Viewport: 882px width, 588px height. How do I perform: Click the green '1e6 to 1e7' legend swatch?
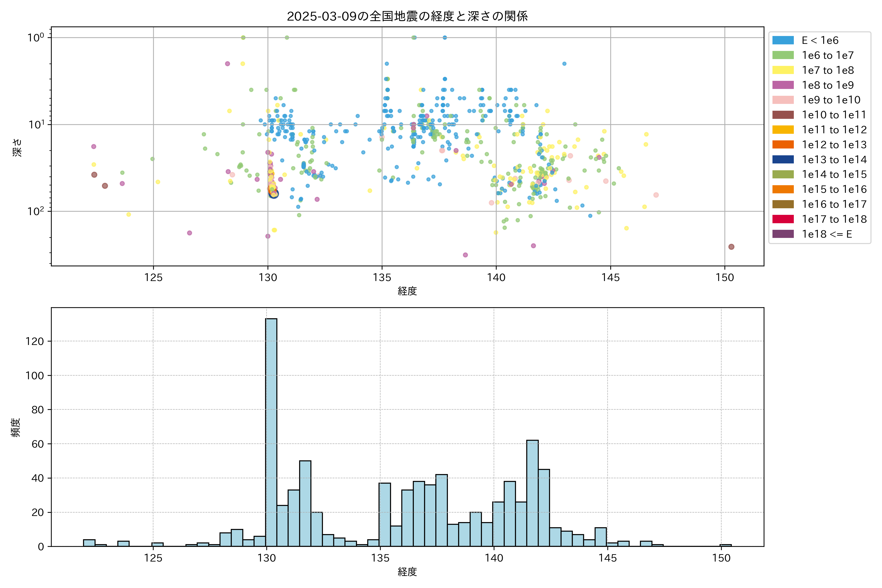(783, 56)
